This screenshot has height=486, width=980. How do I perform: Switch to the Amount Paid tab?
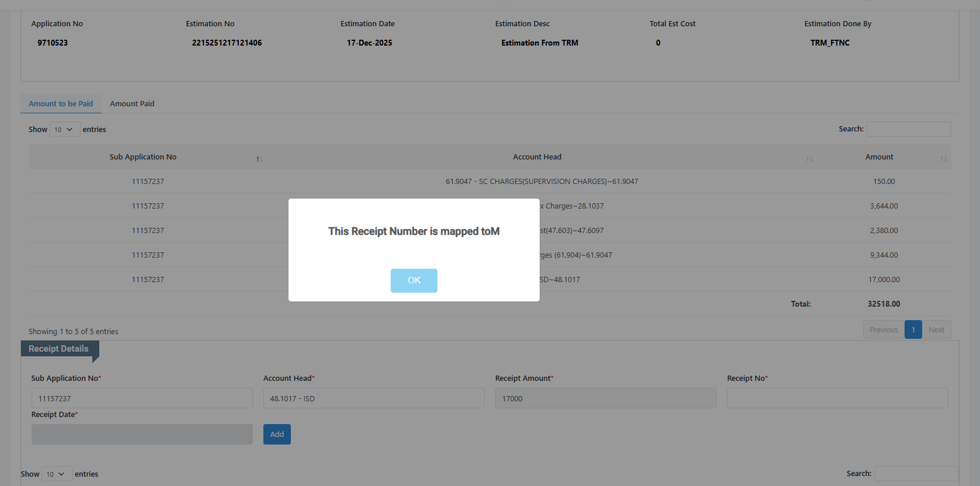pos(132,104)
